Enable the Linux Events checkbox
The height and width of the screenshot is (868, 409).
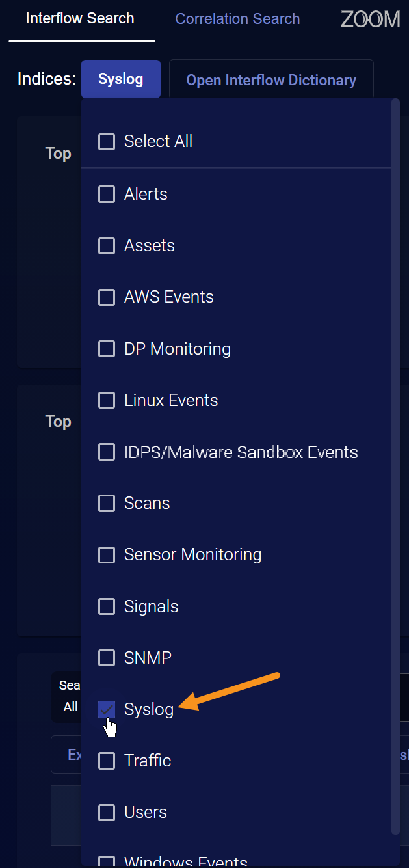click(107, 400)
